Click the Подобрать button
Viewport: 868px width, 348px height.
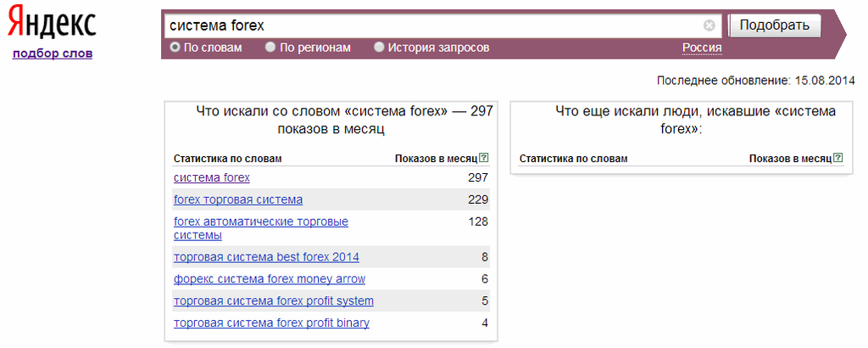[x=775, y=25]
